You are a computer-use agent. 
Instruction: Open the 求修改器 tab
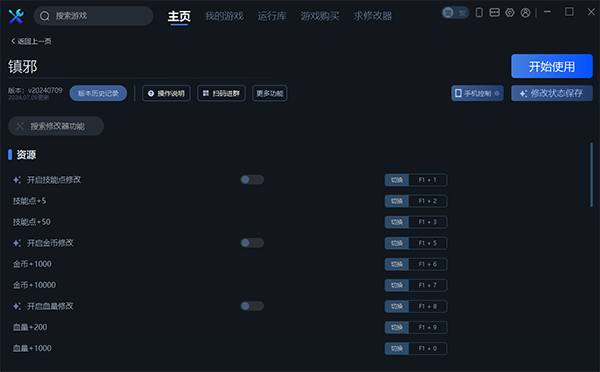(x=372, y=16)
